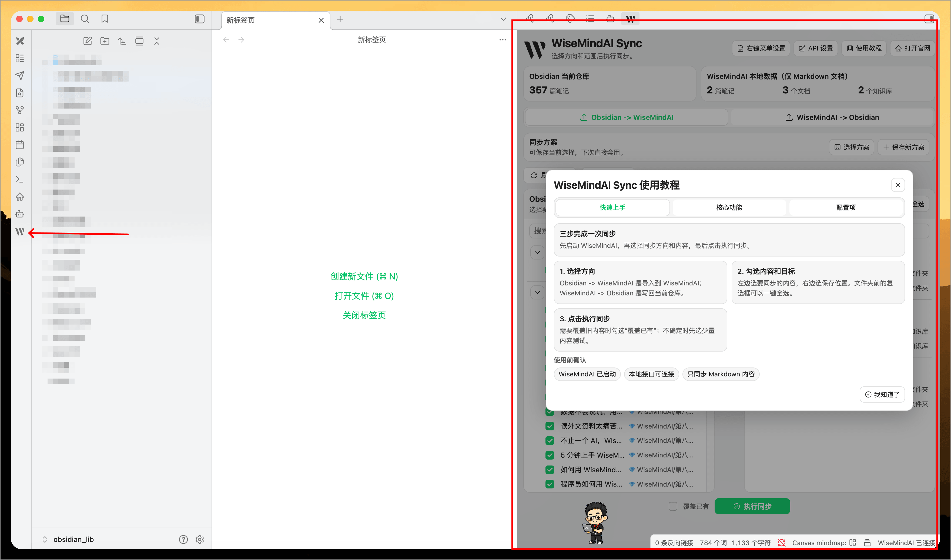Screen dimensions: 951x560
Task: Collapse all folders in file explorer
Action: click(157, 41)
